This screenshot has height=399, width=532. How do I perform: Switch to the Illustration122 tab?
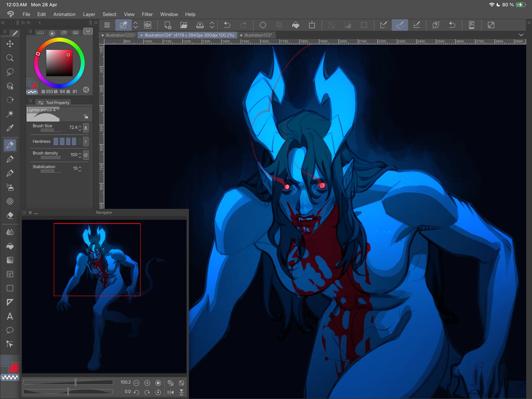118,35
